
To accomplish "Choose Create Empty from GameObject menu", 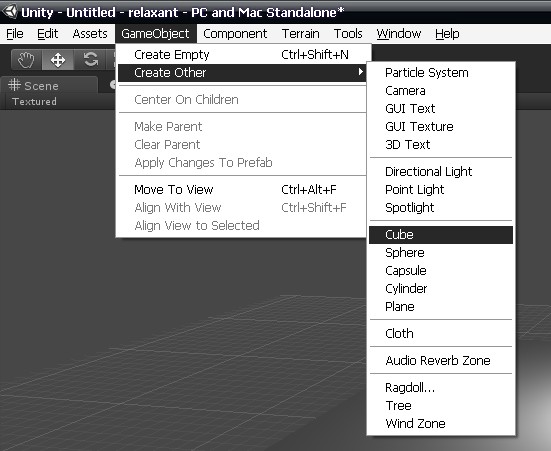I will click(x=242, y=55).
